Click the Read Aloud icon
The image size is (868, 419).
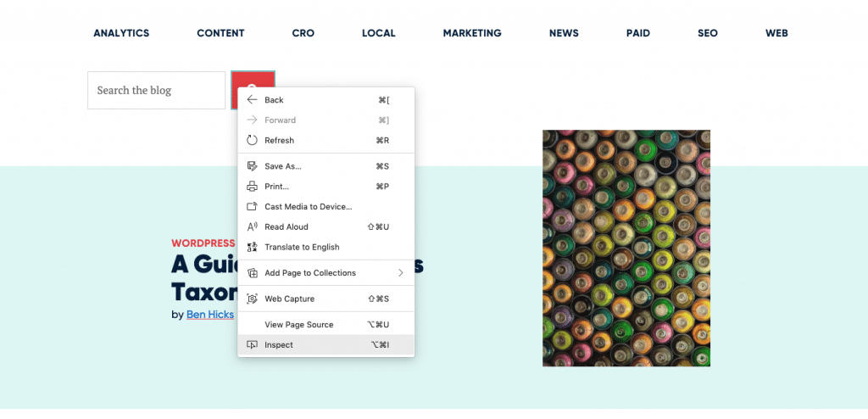click(252, 227)
